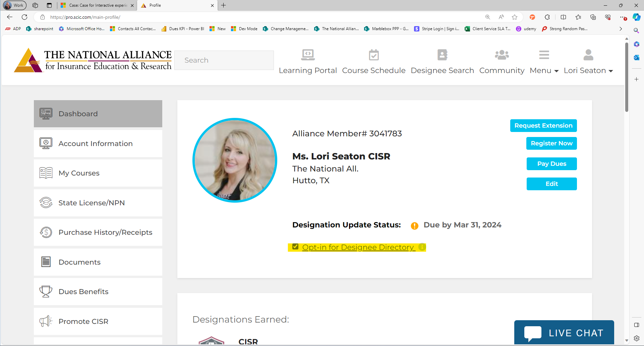Add page to favorites star icon
644x346 pixels.
[515, 17]
